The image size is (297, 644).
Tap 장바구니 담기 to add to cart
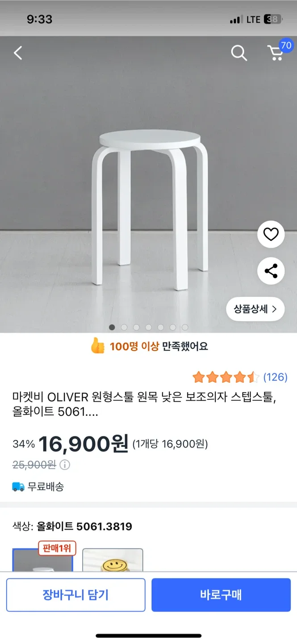pyautogui.click(x=75, y=595)
